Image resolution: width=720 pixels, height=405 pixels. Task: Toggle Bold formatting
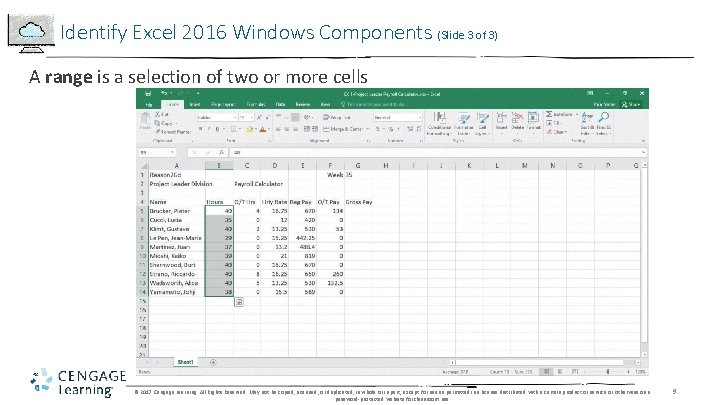201,129
